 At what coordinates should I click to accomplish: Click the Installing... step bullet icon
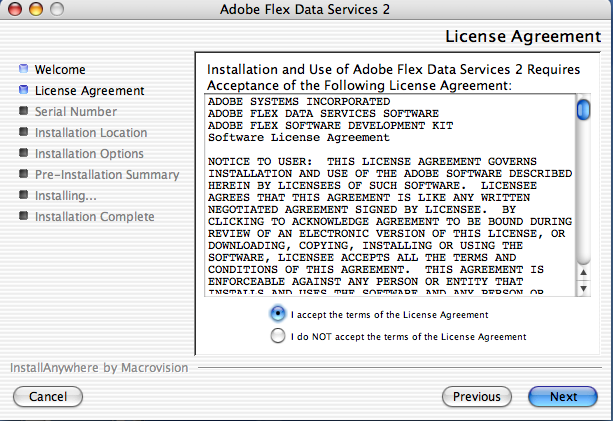(x=23, y=195)
